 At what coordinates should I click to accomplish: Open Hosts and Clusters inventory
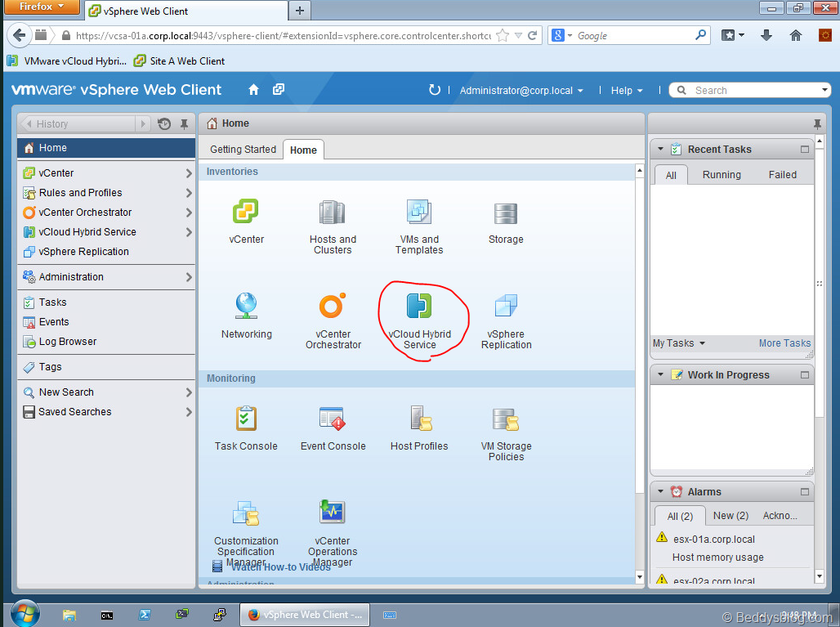(x=332, y=213)
